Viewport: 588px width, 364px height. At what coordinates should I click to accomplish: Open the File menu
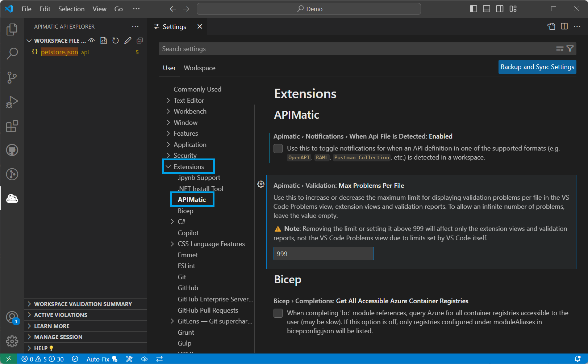26,9
